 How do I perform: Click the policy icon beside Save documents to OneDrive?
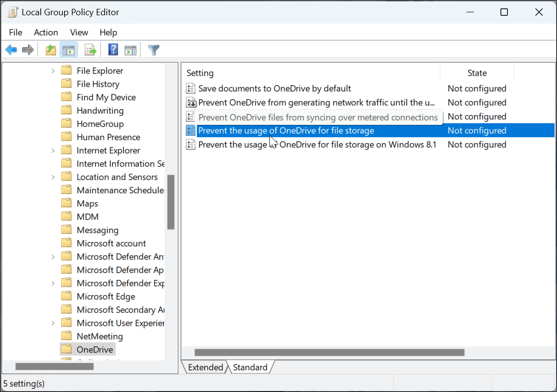pyautogui.click(x=191, y=89)
